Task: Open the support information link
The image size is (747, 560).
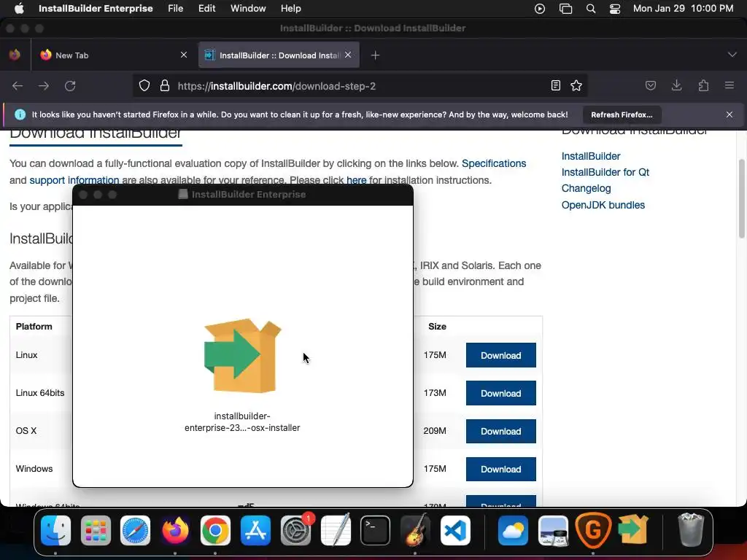Action: click(74, 180)
